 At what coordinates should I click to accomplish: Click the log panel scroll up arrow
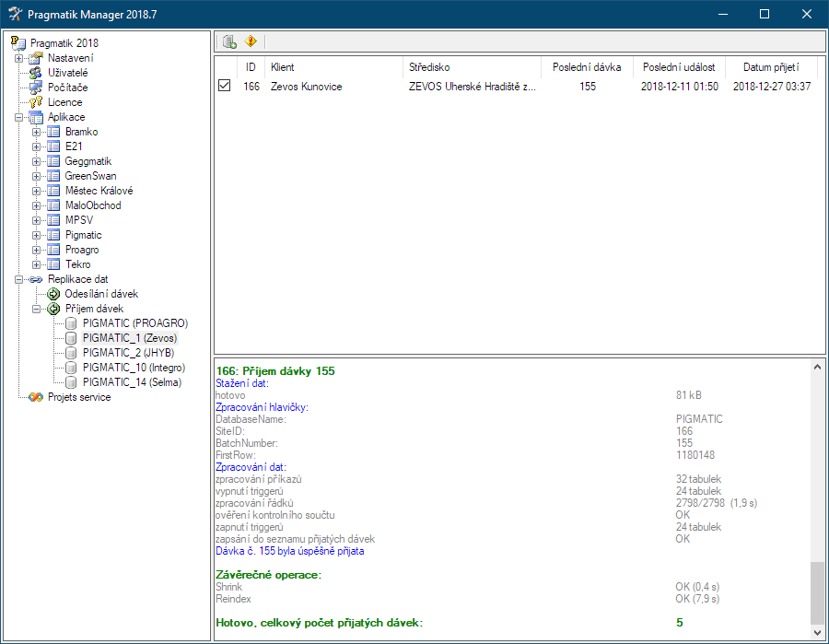817,367
